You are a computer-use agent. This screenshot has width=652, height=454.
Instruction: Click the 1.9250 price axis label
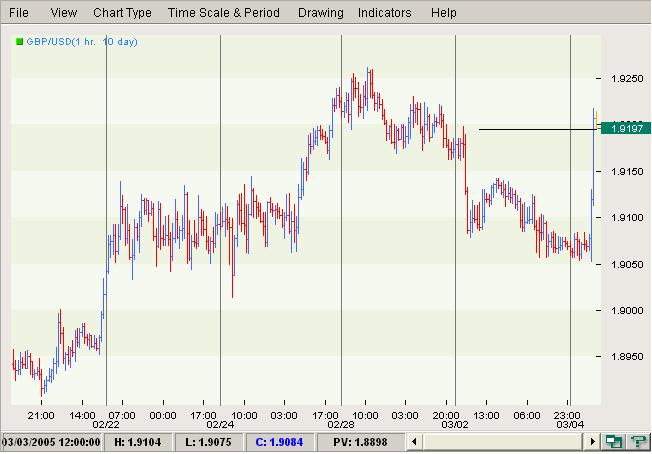coord(626,79)
